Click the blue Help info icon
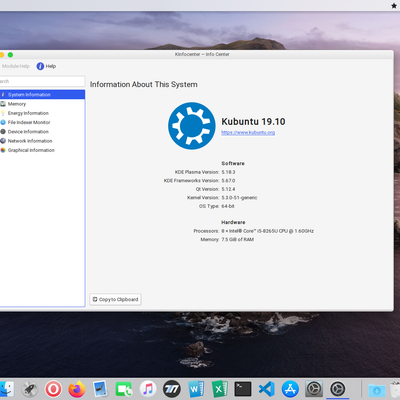This screenshot has height=400, width=400. click(x=40, y=66)
